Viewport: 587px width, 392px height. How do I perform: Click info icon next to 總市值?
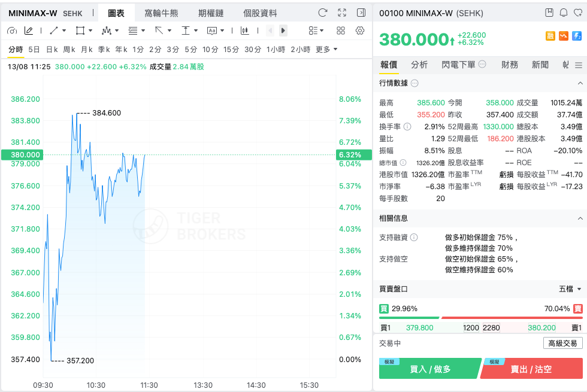pyautogui.click(x=403, y=162)
